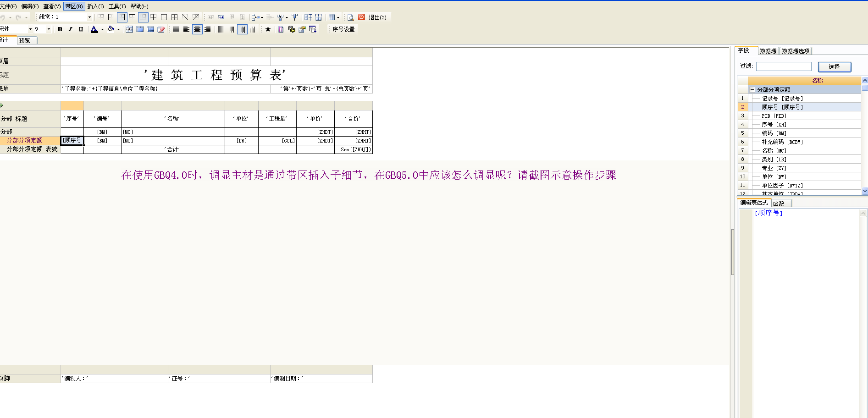868x418 pixels.
Task: Open the fill color dropdown arrow
Action: click(118, 29)
